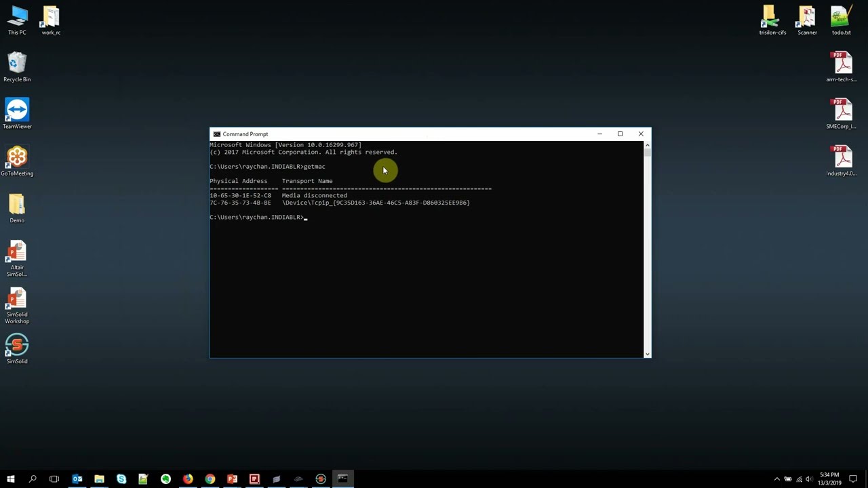This screenshot has width=868, height=488.
Task: Click the 'Transport Name' column header
Action: tap(307, 181)
